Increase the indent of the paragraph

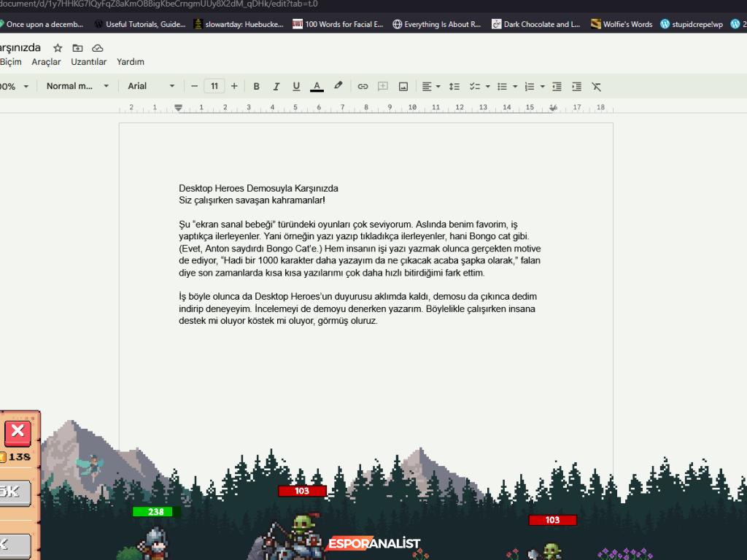click(576, 86)
